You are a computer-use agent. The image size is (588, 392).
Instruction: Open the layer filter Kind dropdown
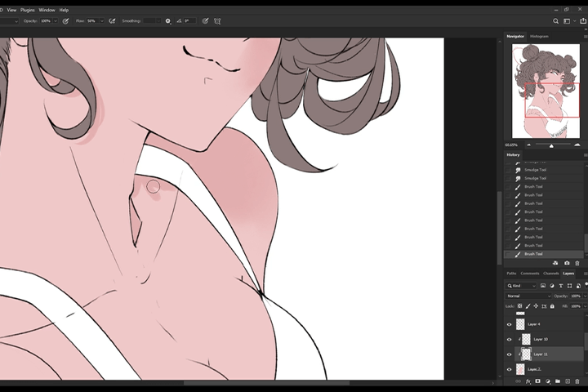(x=521, y=286)
